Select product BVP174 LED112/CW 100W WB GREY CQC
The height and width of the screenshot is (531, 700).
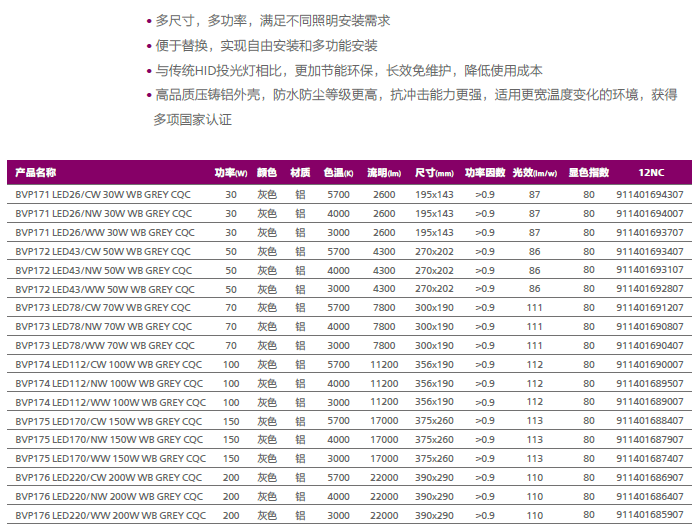coord(109,364)
